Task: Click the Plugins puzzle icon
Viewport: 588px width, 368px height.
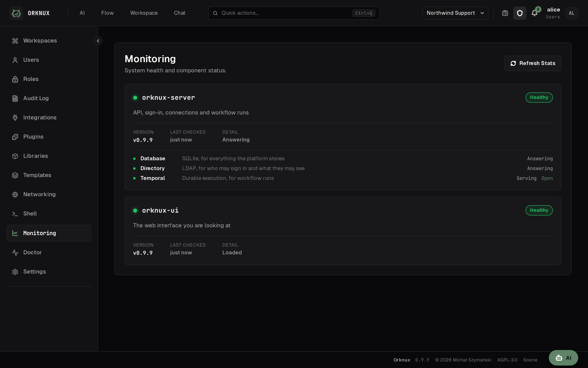Action: 15,137
